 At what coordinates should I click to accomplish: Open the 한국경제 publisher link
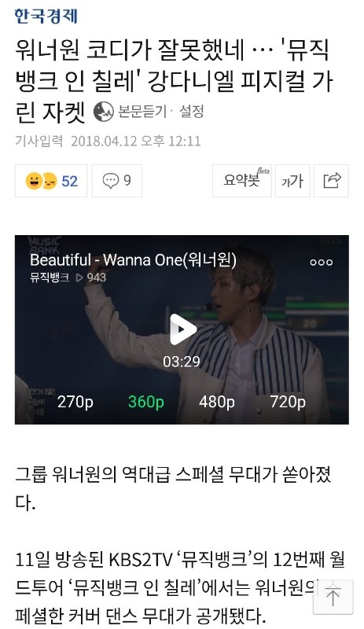pyautogui.click(x=46, y=16)
